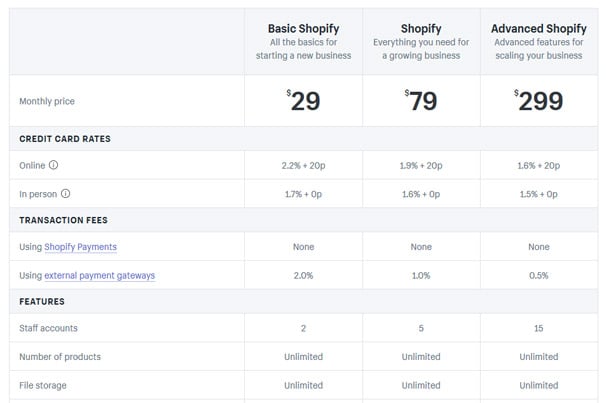This screenshot has height=403, width=606.
Task: Open the external payment gateways link
Action: click(100, 275)
